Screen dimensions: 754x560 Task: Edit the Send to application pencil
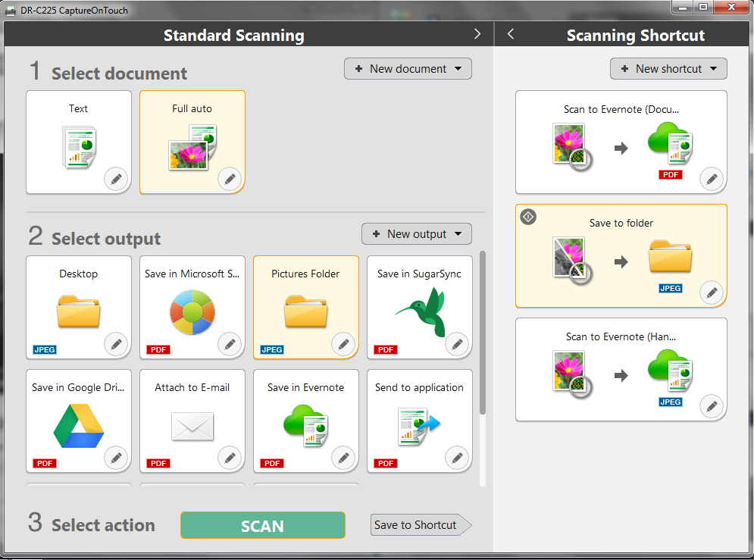click(457, 458)
